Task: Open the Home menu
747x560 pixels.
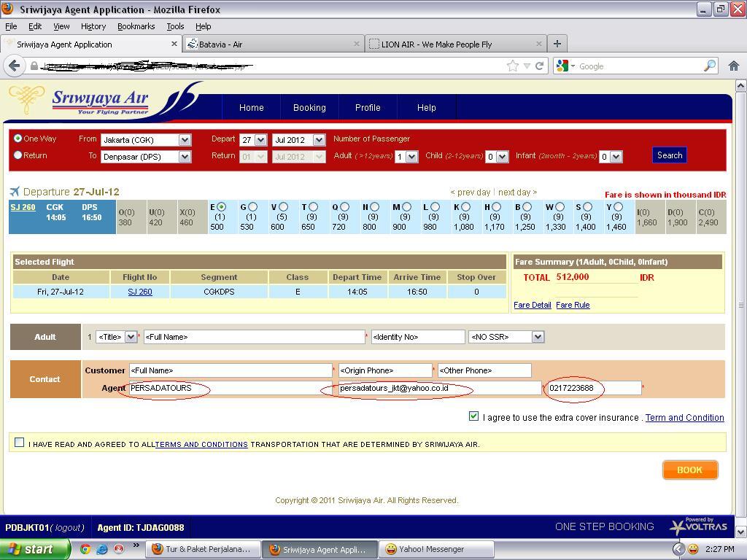Action: pos(251,108)
